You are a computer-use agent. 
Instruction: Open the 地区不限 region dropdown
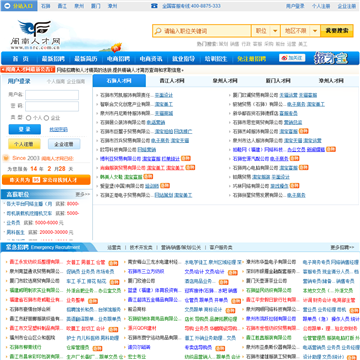click(x=301, y=31)
